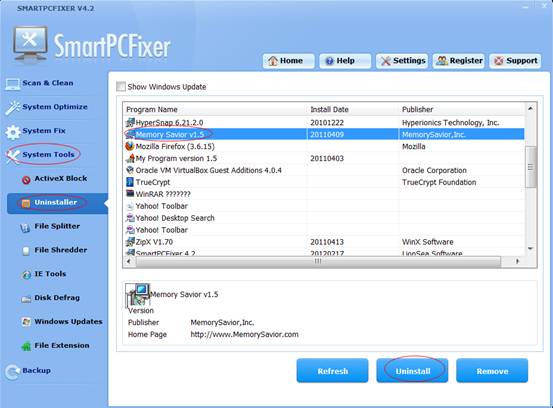The height and width of the screenshot is (408, 553).
Task: Select the Windows Updates tool
Action: pyautogui.click(x=68, y=322)
